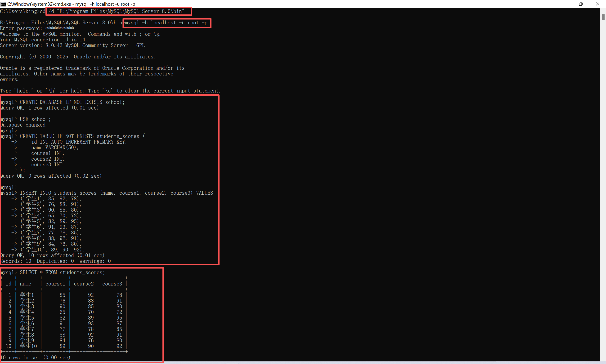606x364 pixels.
Task: Click the 'id INT AUTO_INCREMENT PRIMARY KEY' line
Action: click(x=79, y=142)
